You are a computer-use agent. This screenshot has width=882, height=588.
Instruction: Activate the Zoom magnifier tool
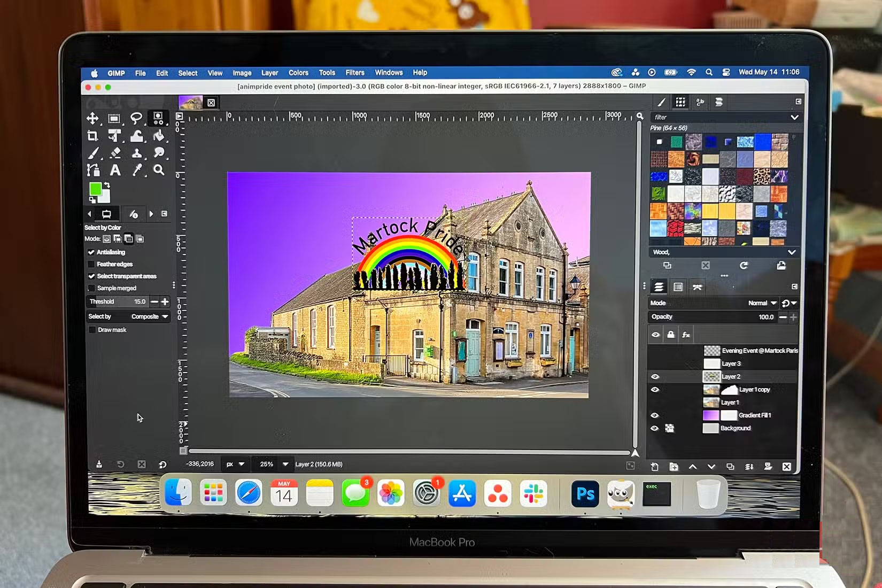click(x=159, y=171)
